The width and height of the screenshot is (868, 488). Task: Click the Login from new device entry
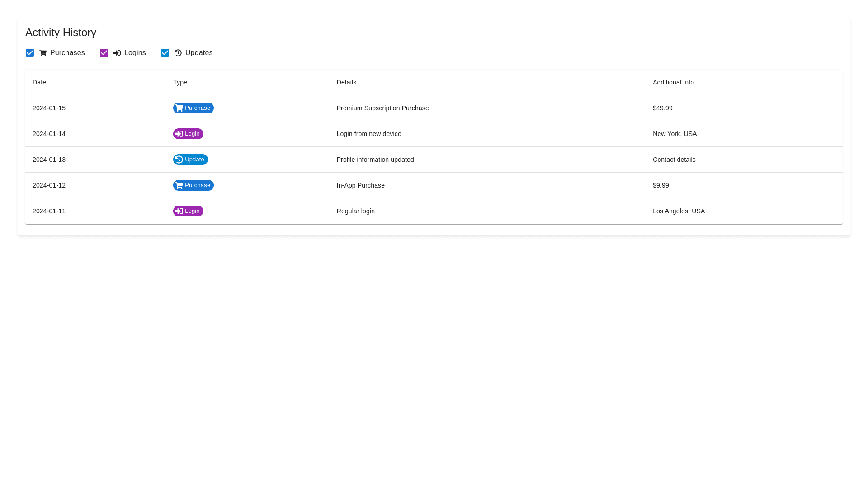[369, 134]
